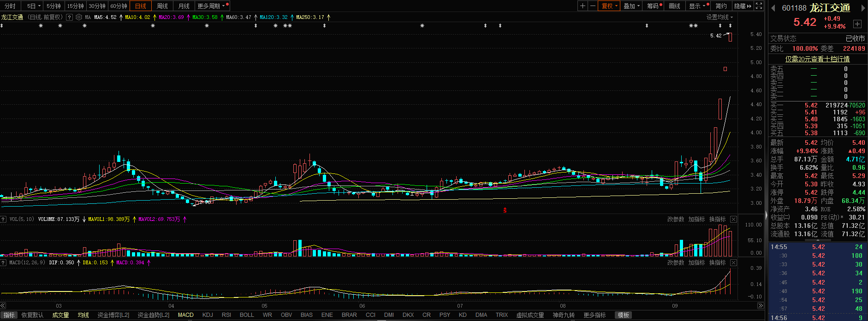Image resolution: width=868 pixels, height=321 pixels.
Task: Click the help question mark beside 龙江交通 title
Action: (x=69, y=17)
